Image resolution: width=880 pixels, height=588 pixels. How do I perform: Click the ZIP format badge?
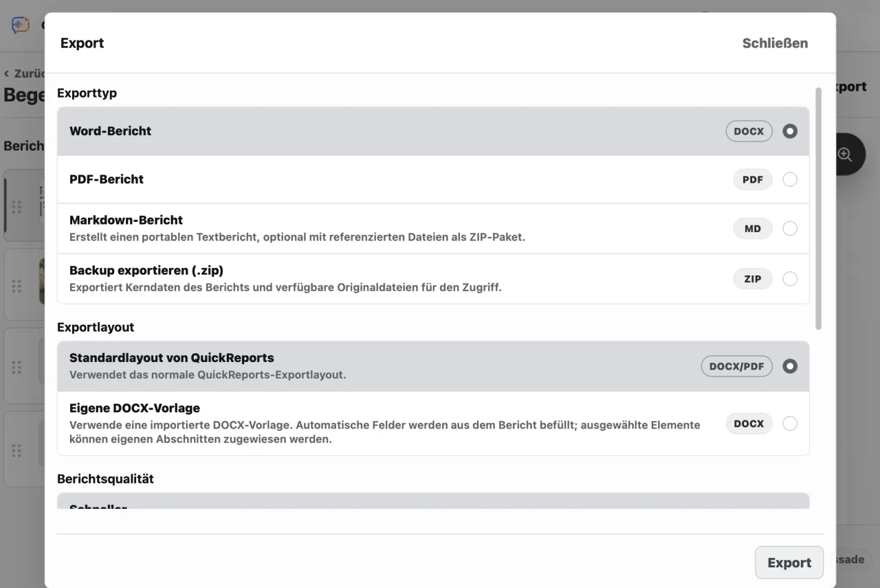[x=753, y=279]
